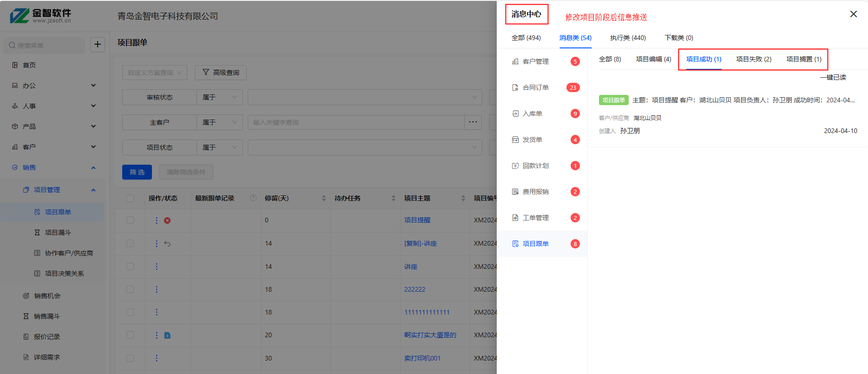Tick the checkbox for the 222222 row
868x374 pixels.
pyautogui.click(x=130, y=289)
